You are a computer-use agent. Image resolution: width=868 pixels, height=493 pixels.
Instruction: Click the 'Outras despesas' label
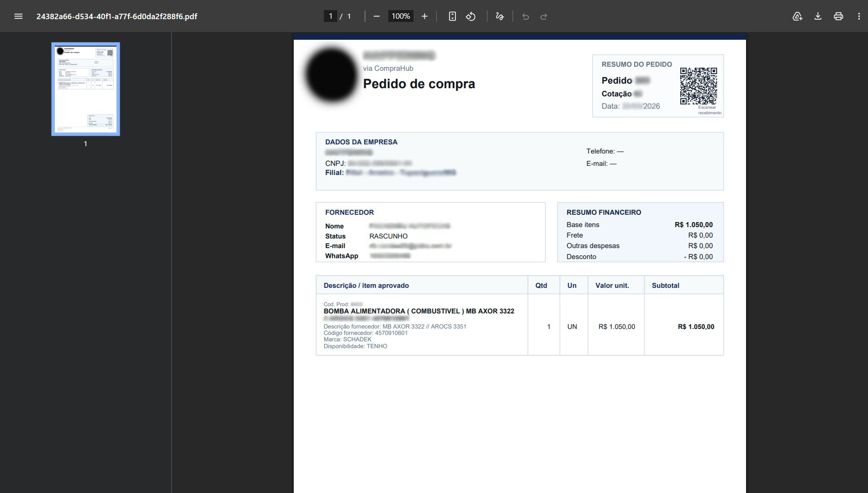593,246
